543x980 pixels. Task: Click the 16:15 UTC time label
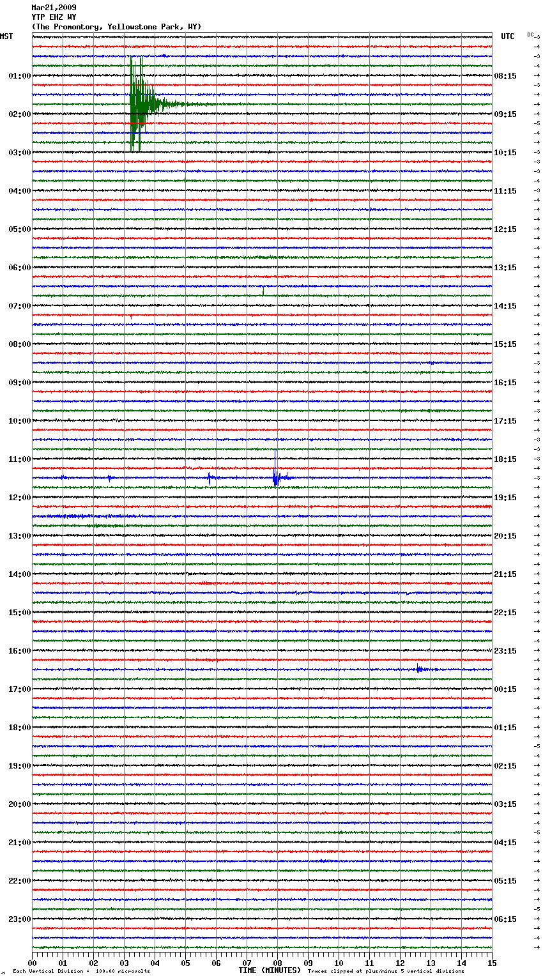click(505, 383)
